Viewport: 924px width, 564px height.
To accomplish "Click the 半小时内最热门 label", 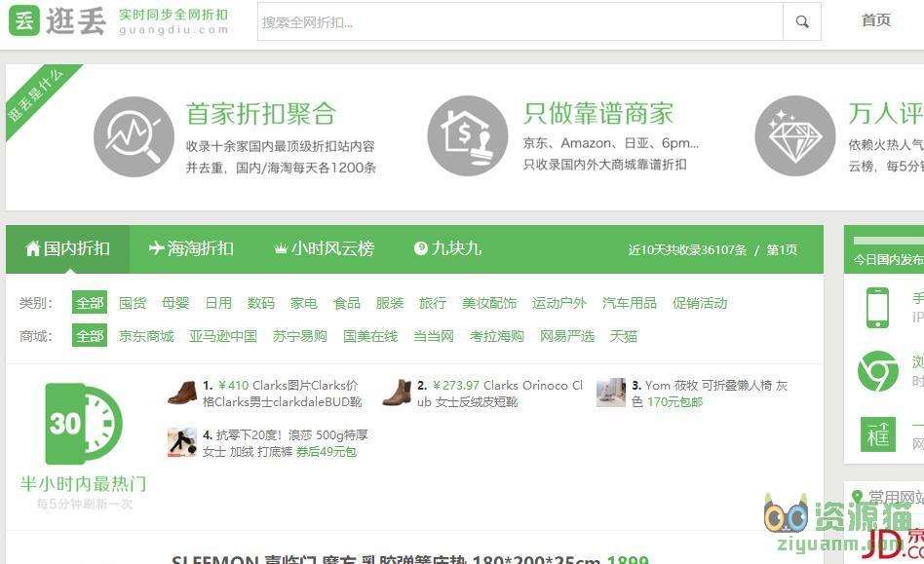I will coord(83,484).
